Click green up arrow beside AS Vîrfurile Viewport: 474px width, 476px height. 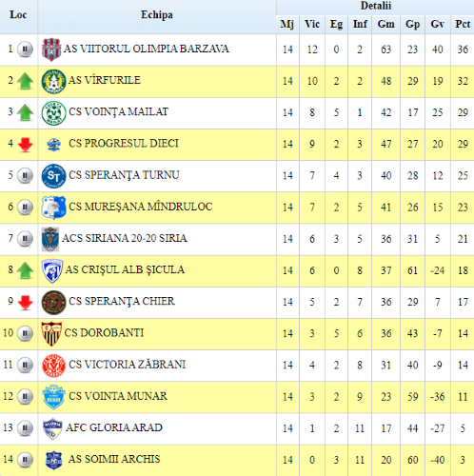25,81
